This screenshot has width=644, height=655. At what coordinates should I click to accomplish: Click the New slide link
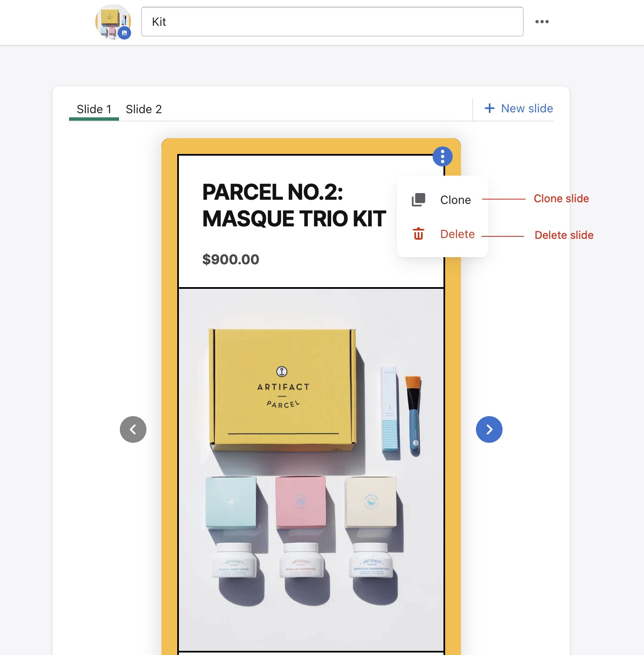(527, 109)
